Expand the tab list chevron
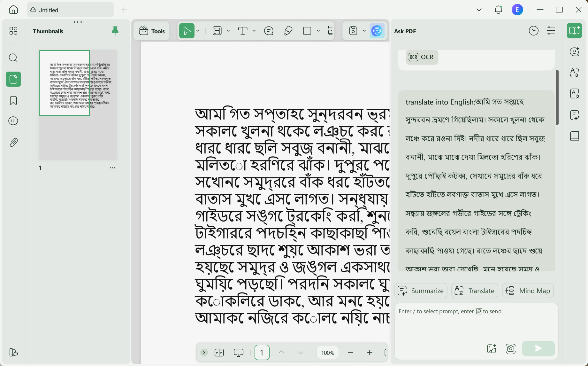 tap(479, 10)
